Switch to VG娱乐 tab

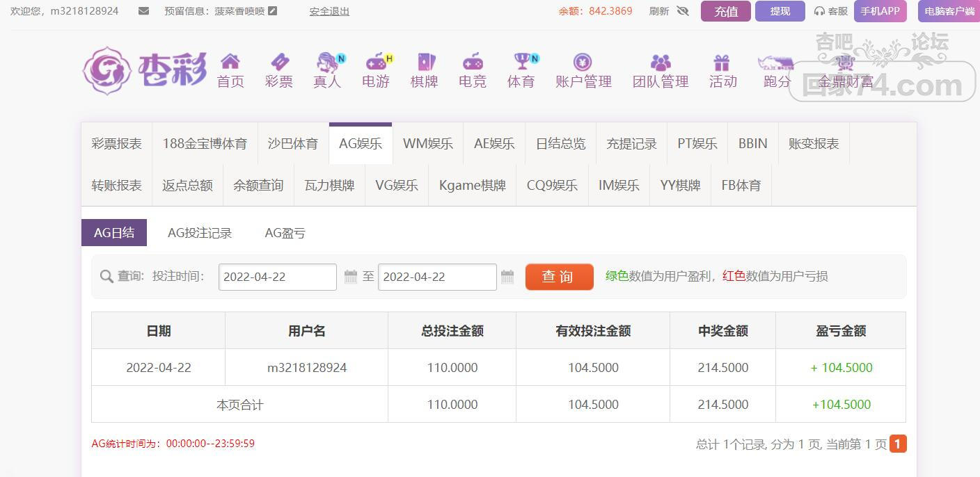point(397,186)
